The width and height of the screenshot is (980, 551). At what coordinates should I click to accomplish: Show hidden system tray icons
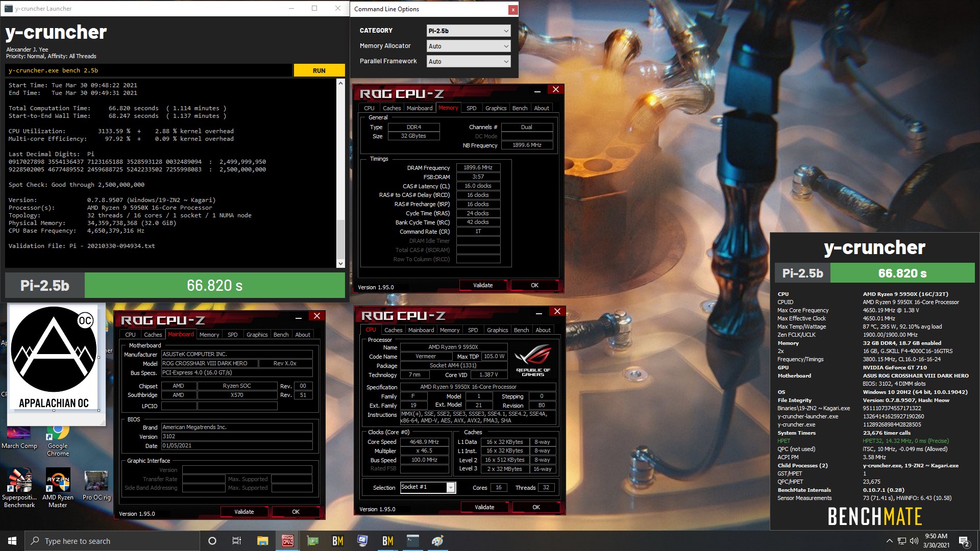889,541
